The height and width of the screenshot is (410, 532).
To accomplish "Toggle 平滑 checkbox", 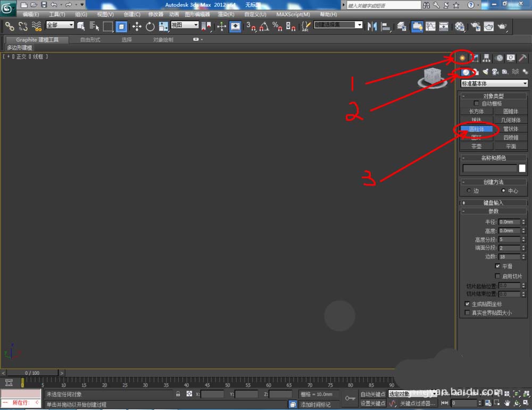I will tap(497, 266).
